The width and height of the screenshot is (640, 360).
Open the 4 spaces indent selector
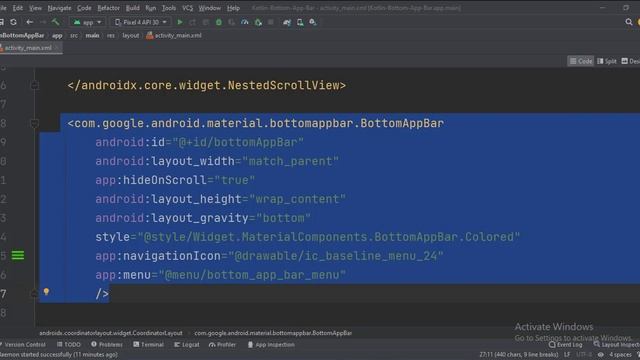coord(620,355)
